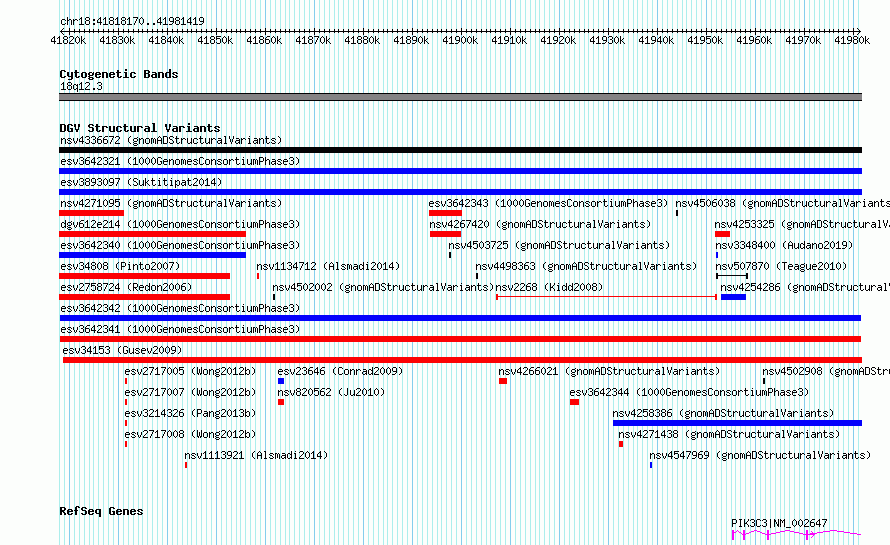Screen dimensions: 890x545
Task: Click the nsv820562 red marker
Action: [x=281, y=402]
